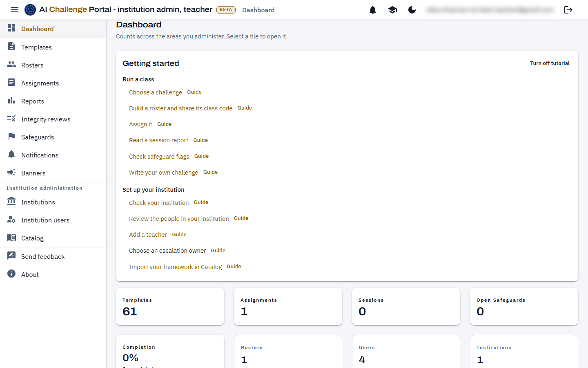Click the Banners megaphone icon
588x368 pixels.
point(11,173)
